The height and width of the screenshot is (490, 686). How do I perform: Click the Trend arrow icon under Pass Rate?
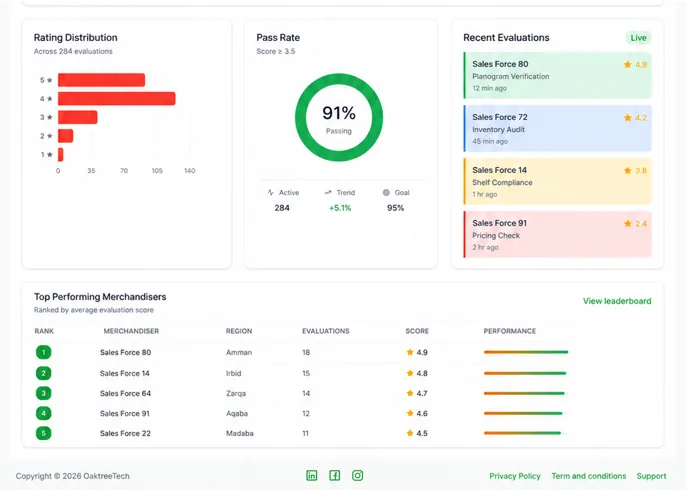(x=328, y=192)
